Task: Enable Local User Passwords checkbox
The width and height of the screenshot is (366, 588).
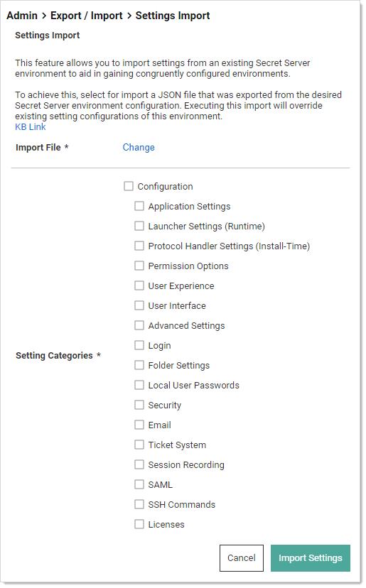Action: (x=139, y=385)
